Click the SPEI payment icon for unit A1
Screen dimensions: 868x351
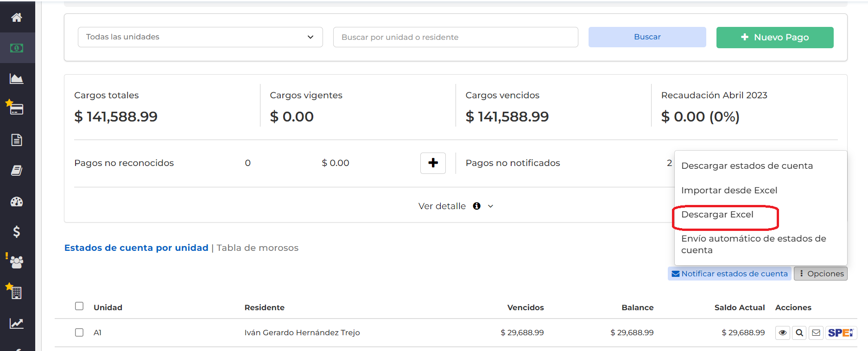[841, 333]
